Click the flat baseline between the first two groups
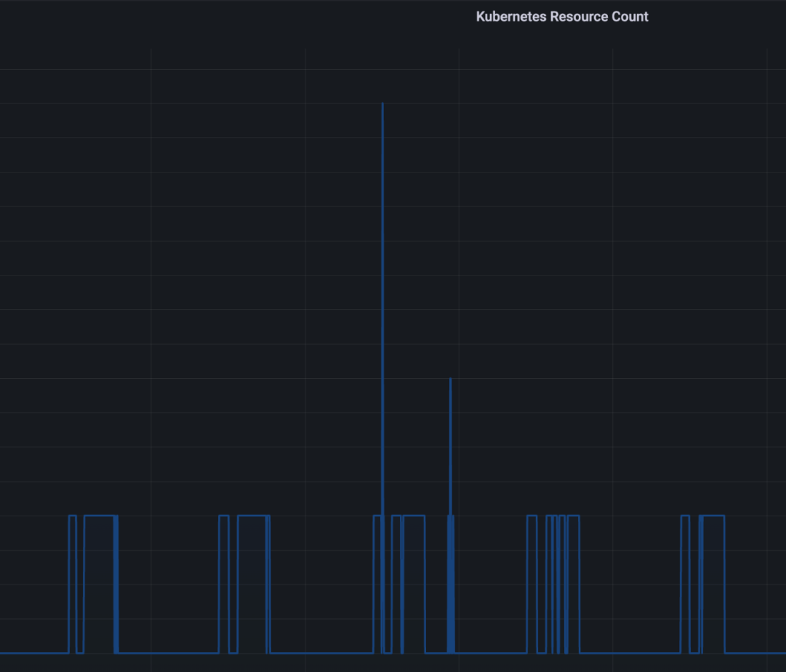This screenshot has height=672, width=786. pyautogui.click(x=169, y=653)
